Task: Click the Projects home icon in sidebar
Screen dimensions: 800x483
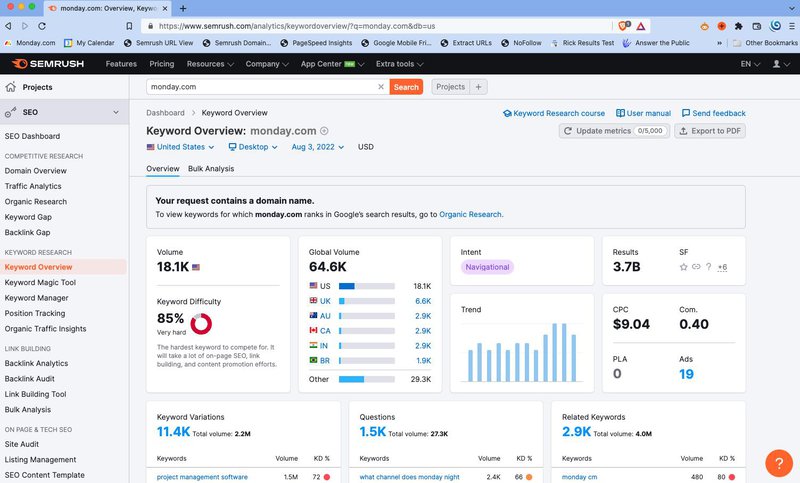Action: point(10,87)
